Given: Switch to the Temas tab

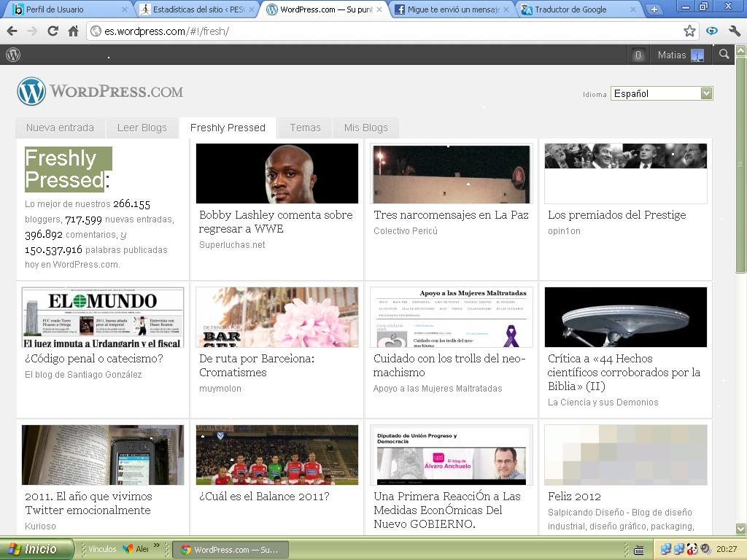Looking at the screenshot, I should click(x=305, y=128).
